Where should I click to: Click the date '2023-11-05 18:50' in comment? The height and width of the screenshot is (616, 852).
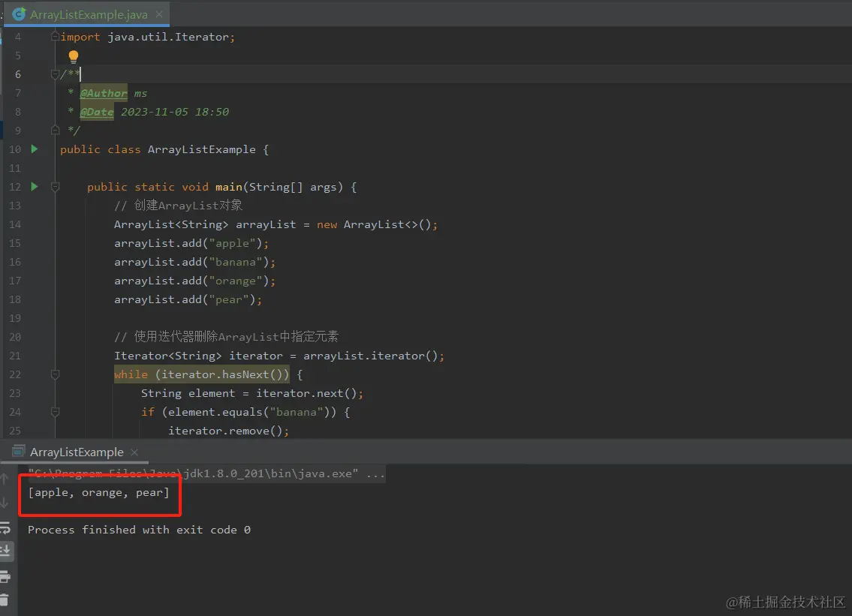tap(174, 112)
